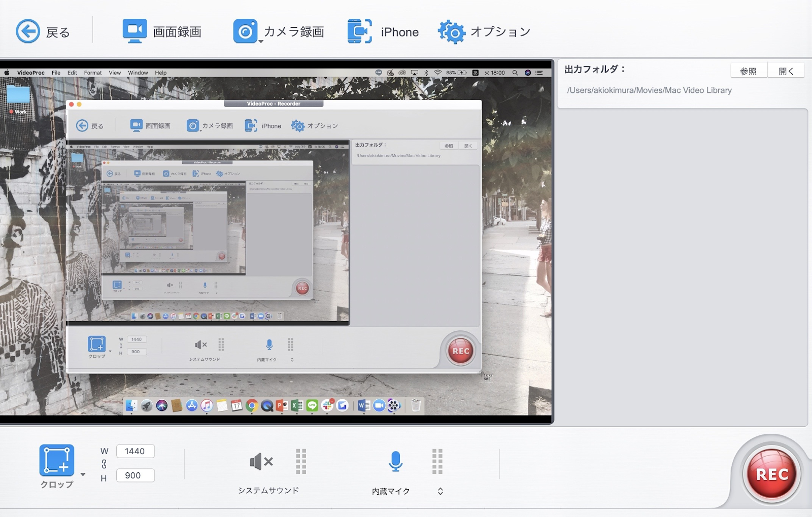The height and width of the screenshot is (517, 812).
Task: Start recording with the large REC button
Action: coord(772,474)
